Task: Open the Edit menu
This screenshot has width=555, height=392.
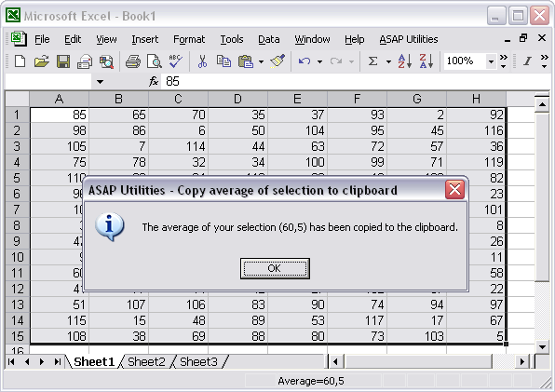Action: coord(73,39)
